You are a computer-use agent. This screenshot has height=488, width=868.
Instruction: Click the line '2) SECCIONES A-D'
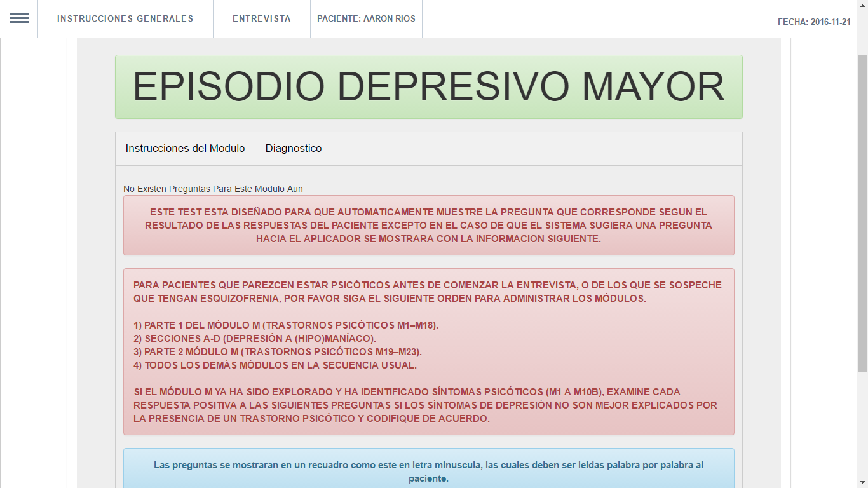pos(254,339)
